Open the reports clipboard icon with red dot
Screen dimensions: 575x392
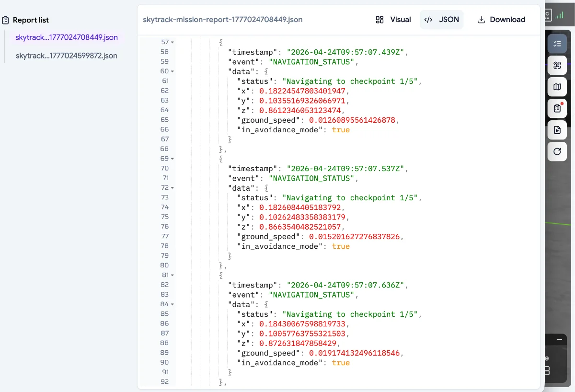tap(557, 108)
